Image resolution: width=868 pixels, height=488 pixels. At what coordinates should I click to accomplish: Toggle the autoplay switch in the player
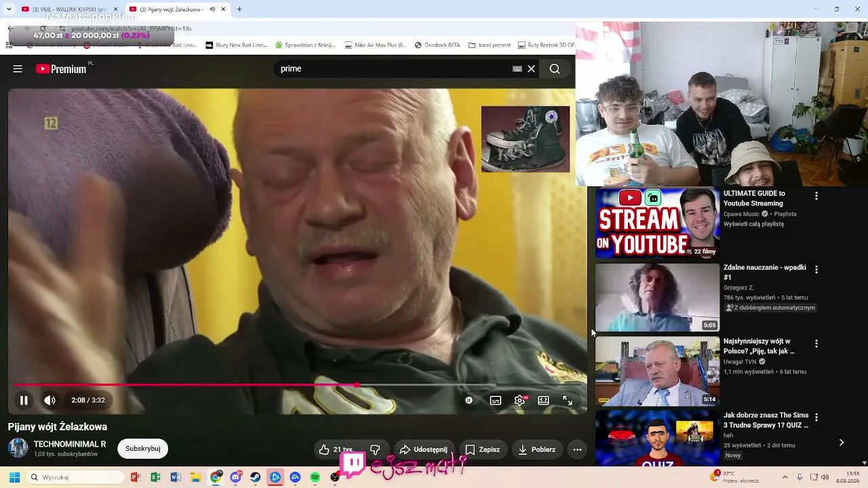(x=469, y=400)
